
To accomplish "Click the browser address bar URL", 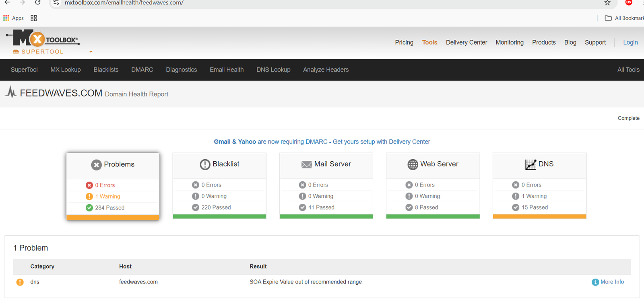I will click(x=124, y=3).
